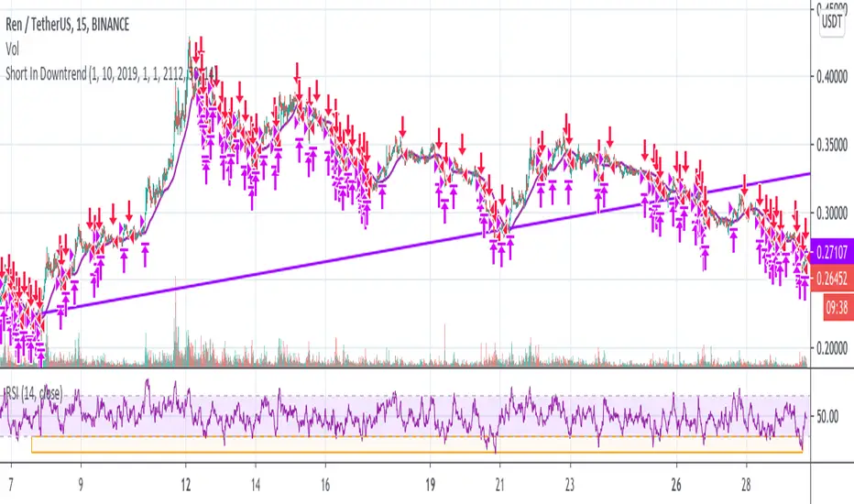Viewport: 854px width, 504px height.
Task: Click the Ren / TetherUS symbol title
Action: (68, 25)
